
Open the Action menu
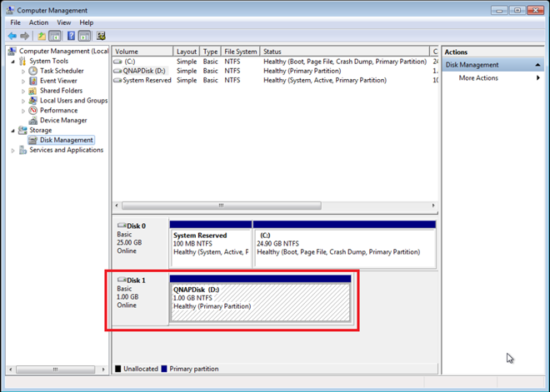[x=38, y=22]
